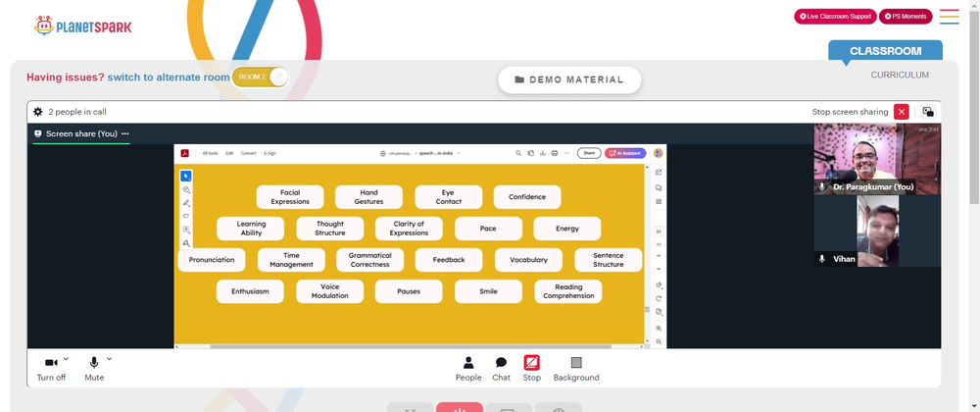Open the hamburger menu

(x=949, y=17)
